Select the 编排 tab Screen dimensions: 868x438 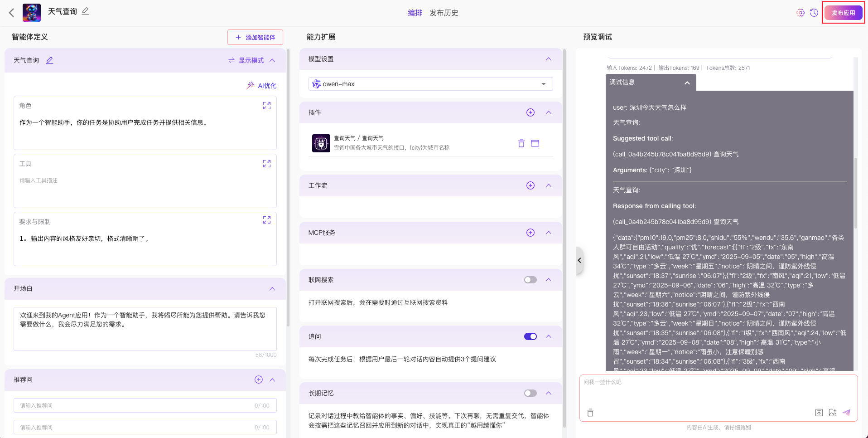coord(415,13)
